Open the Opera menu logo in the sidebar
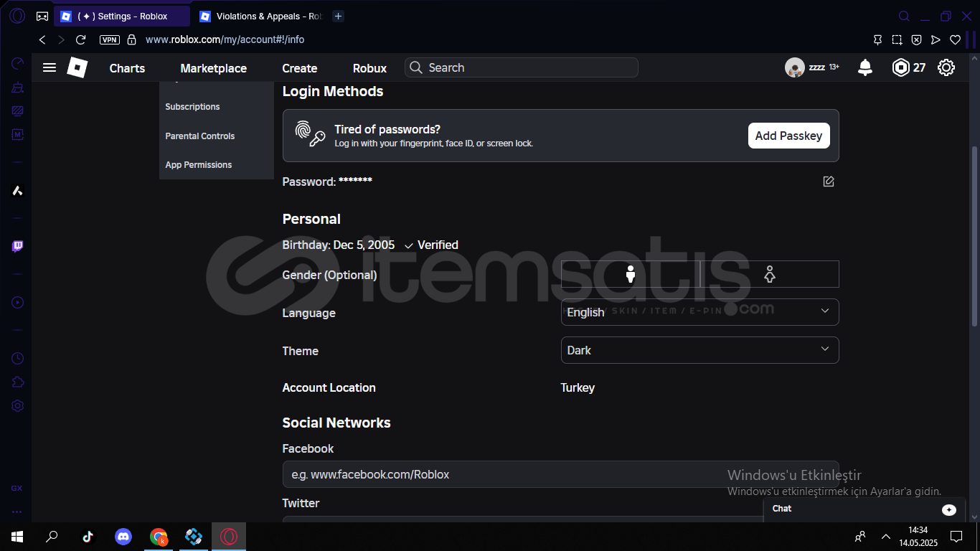The image size is (980, 551). tap(17, 16)
